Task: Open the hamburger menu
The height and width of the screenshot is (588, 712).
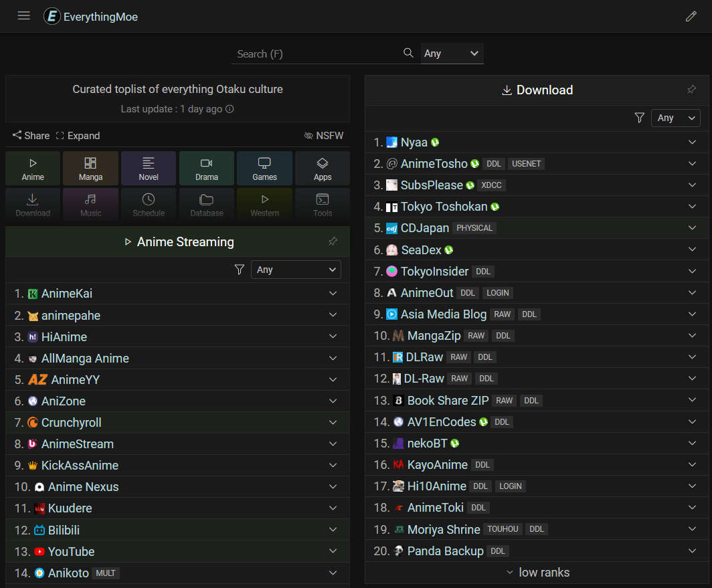Action: [x=23, y=16]
